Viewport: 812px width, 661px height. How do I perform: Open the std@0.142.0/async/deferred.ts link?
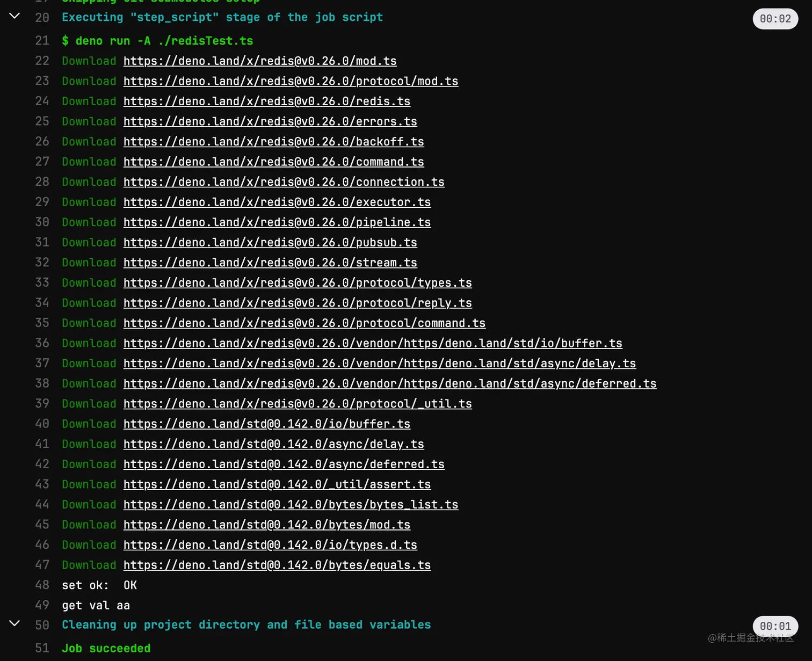(284, 464)
